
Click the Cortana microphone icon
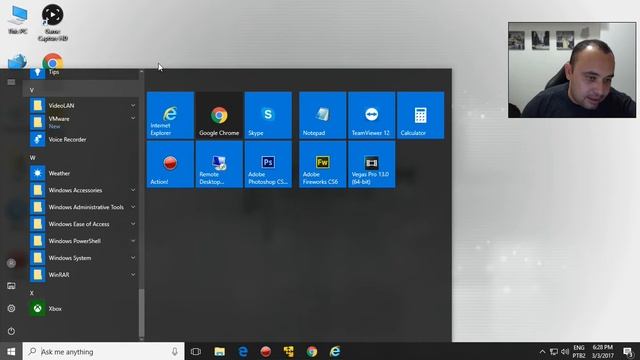(175, 351)
